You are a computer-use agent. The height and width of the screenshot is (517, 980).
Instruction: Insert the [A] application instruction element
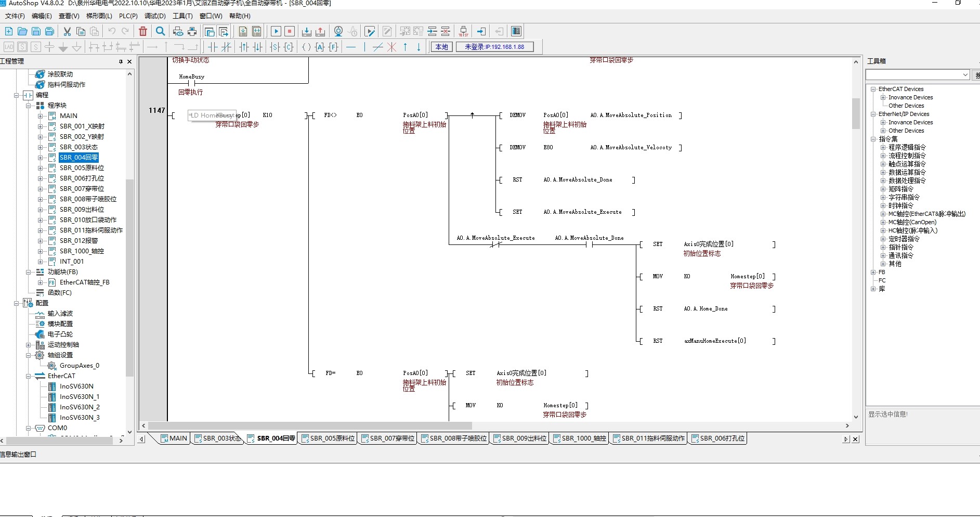(x=320, y=47)
